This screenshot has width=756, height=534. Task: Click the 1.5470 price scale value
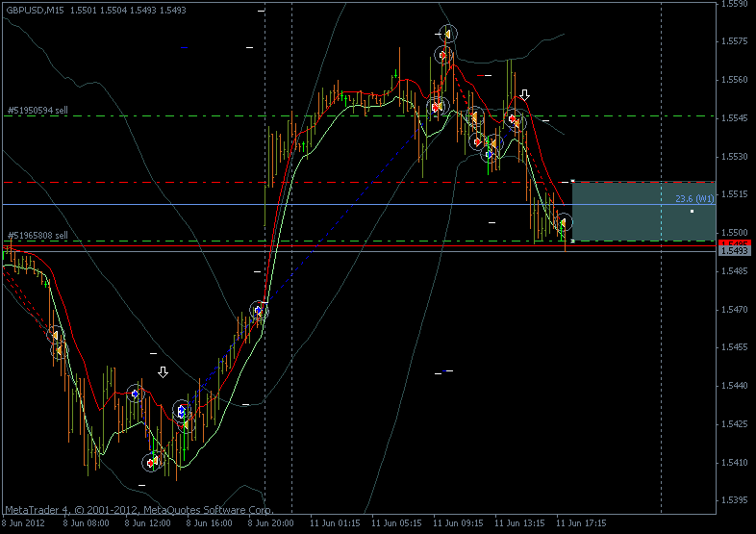click(x=734, y=309)
